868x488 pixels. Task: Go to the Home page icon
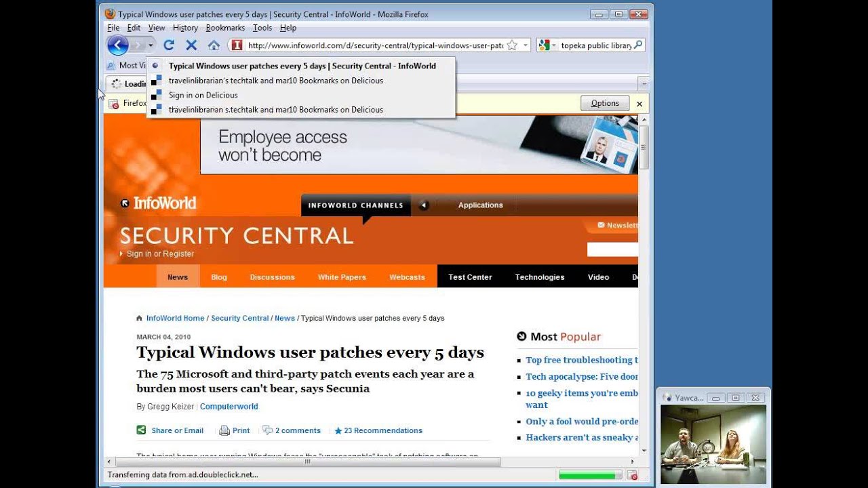pos(214,45)
